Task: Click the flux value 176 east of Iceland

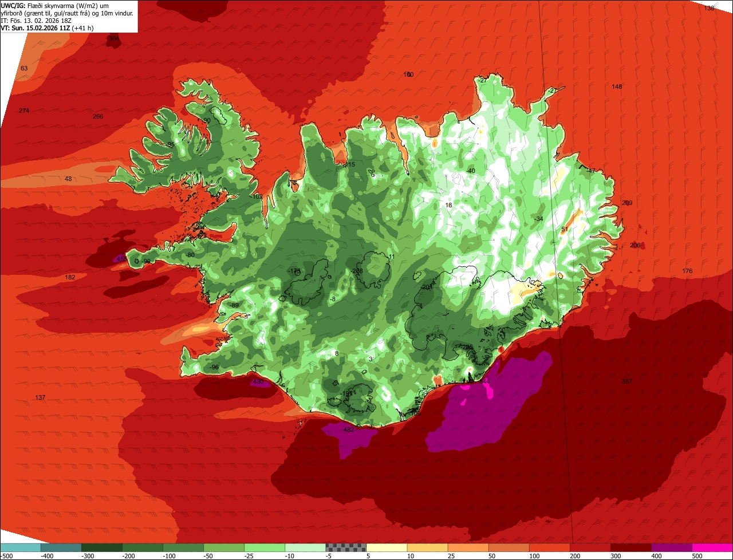Action: (687, 271)
